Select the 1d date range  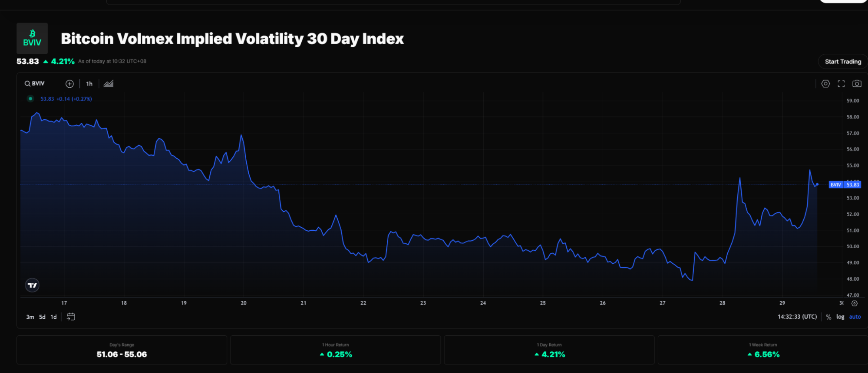click(53, 317)
